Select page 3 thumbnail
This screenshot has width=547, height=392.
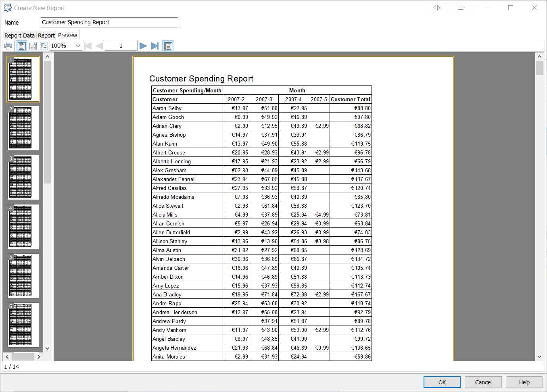pos(23,177)
